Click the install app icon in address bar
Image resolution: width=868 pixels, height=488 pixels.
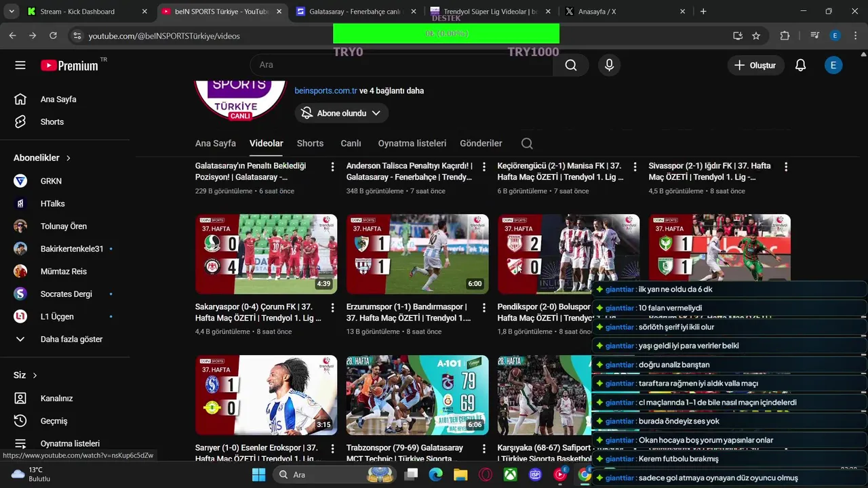738,36
